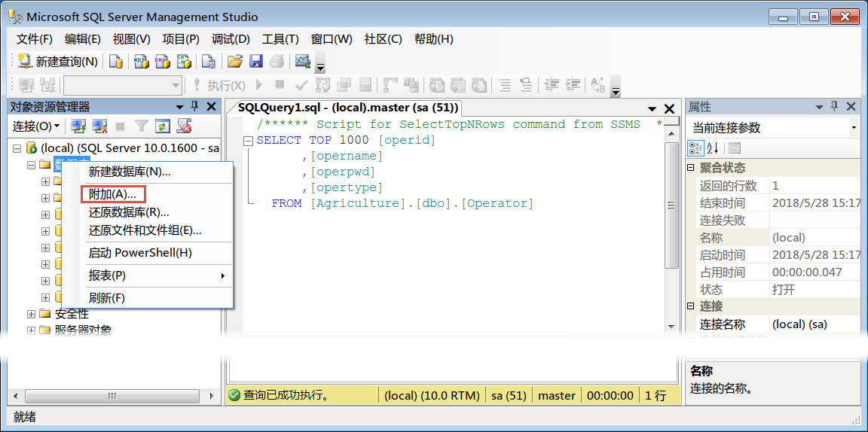Open new Analysis Services DMX Query
868x432 pixels.
pos(163,62)
